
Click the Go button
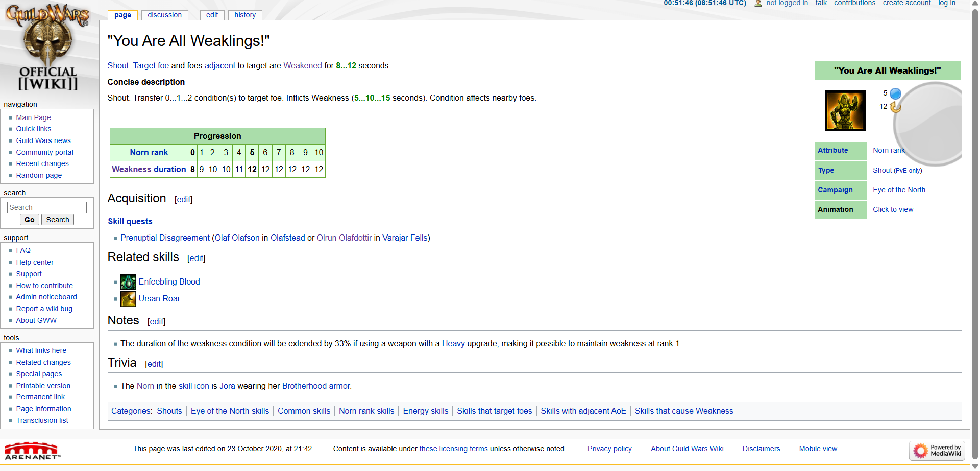pyautogui.click(x=30, y=220)
